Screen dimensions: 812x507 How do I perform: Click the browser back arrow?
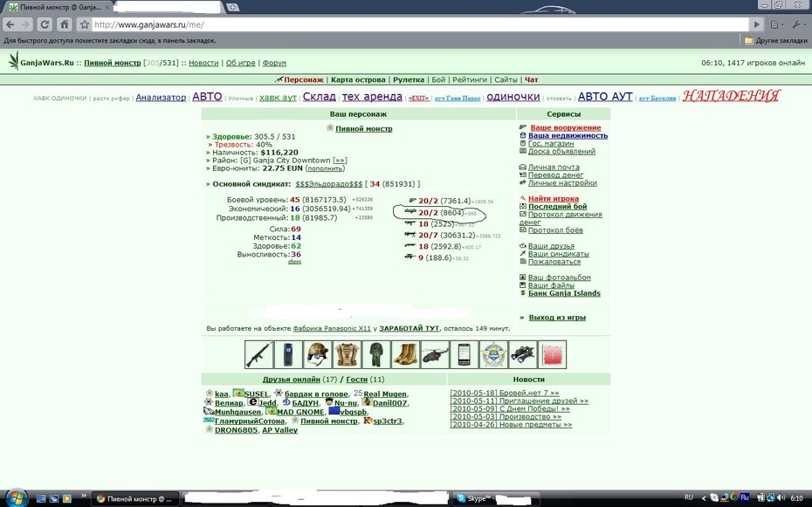[10, 24]
